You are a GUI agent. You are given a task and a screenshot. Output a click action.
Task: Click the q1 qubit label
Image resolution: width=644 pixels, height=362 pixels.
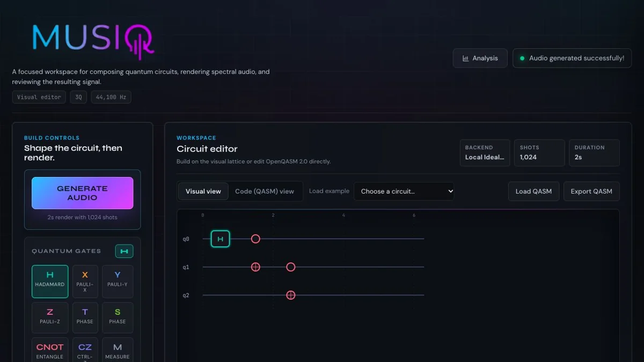186,267
